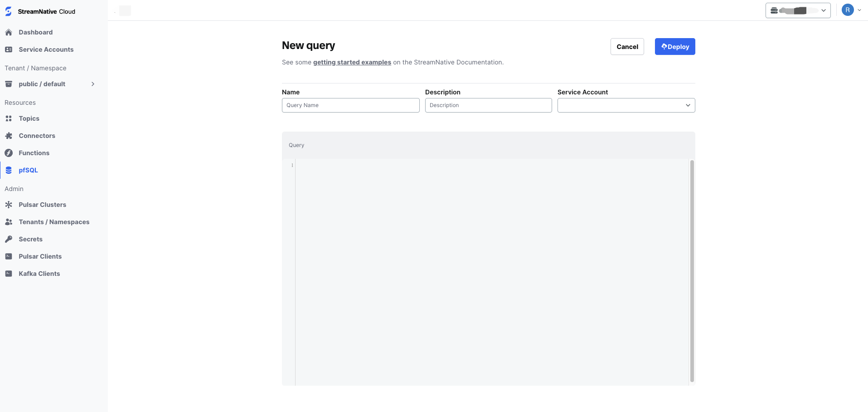Click the Deploy button
This screenshot has height=412, width=868.
tap(674, 46)
